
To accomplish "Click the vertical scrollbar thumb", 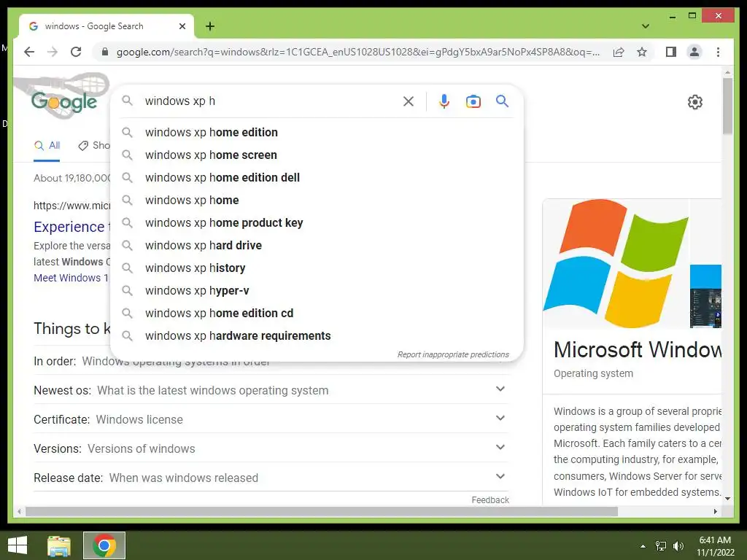I will click(x=727, y=106).
